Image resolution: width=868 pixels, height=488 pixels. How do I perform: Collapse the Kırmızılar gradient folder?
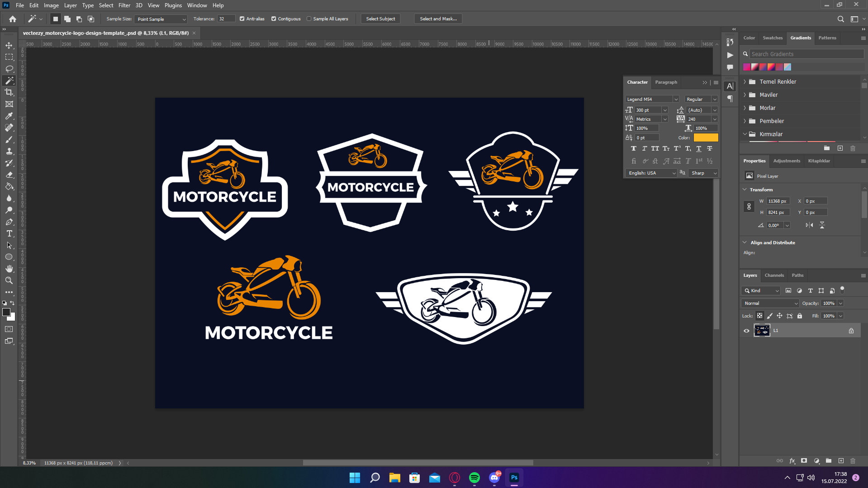745,134
